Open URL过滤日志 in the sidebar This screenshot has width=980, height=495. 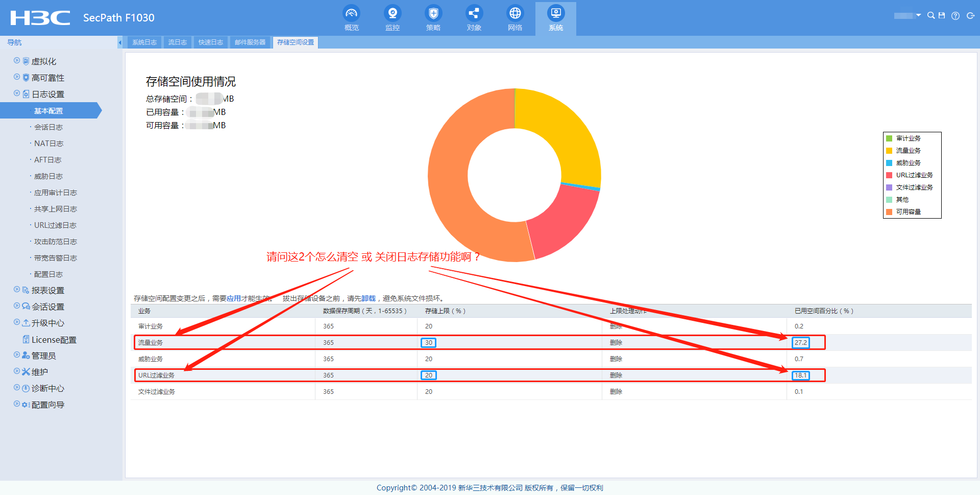(55, 225)
